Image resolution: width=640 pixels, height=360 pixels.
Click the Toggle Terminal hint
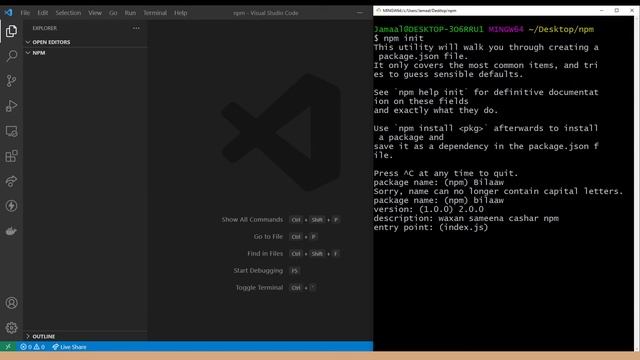259,288
